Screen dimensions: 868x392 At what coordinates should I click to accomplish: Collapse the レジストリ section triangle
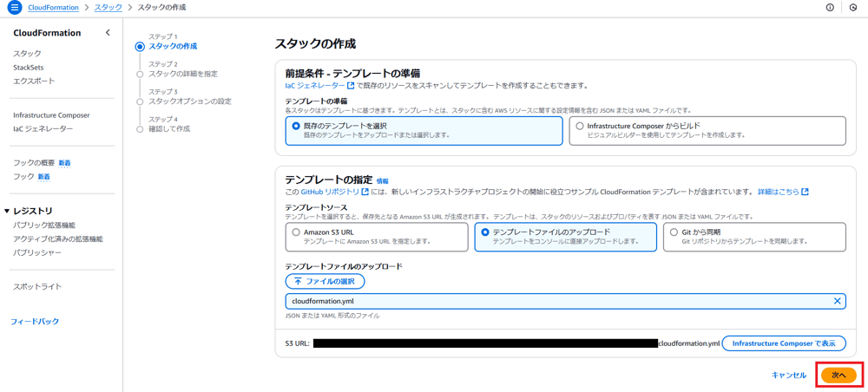(x=7, y=211)
